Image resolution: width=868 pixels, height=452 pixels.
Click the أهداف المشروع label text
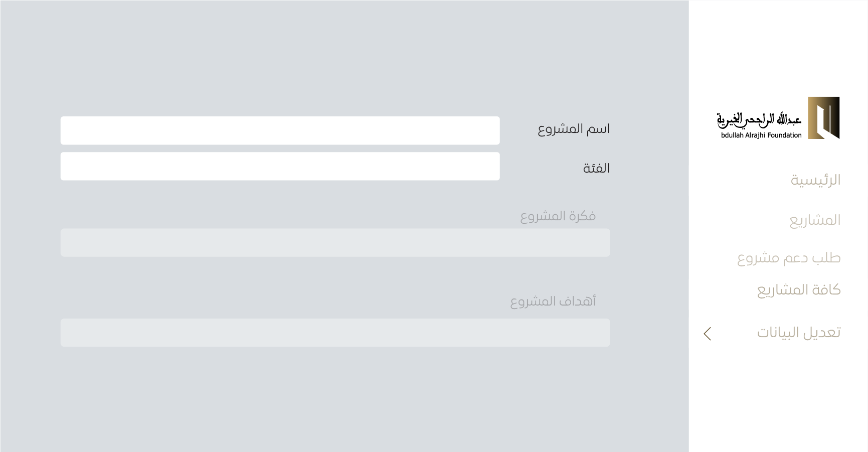[553, 301]
